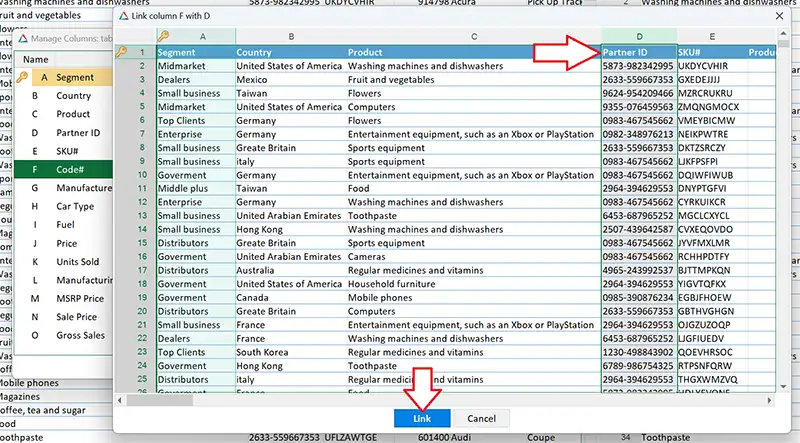This screenshot has height=443, width=800.
Task: Select row number 25 header
Action: pyautogui.click(x=142, y=379)
